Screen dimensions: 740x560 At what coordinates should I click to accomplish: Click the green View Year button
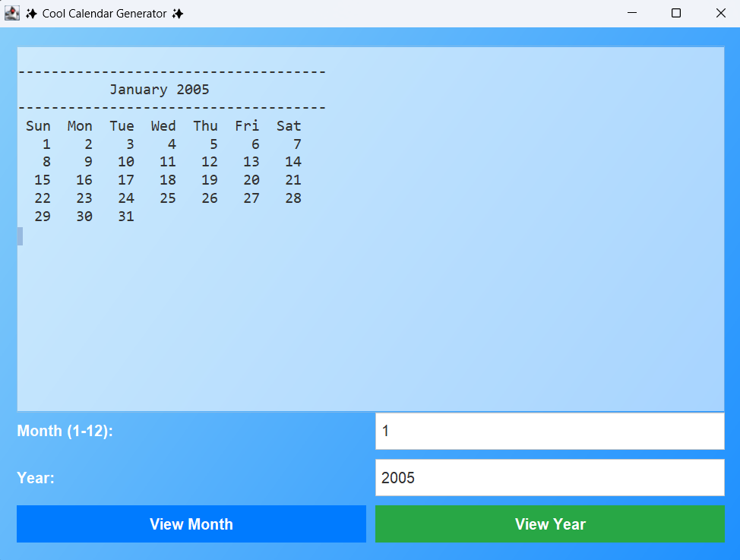click(x=550, y=524)
